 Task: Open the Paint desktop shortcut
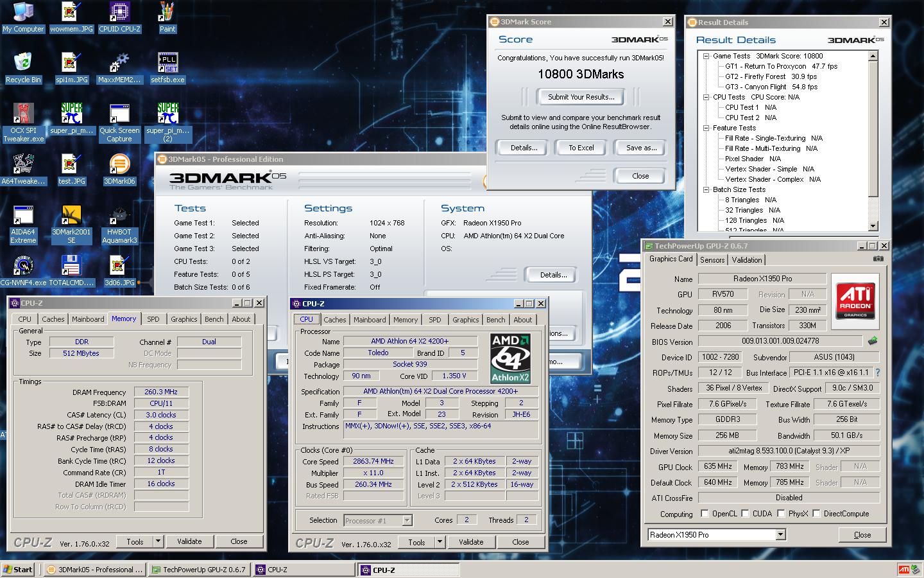pos(167,17)
